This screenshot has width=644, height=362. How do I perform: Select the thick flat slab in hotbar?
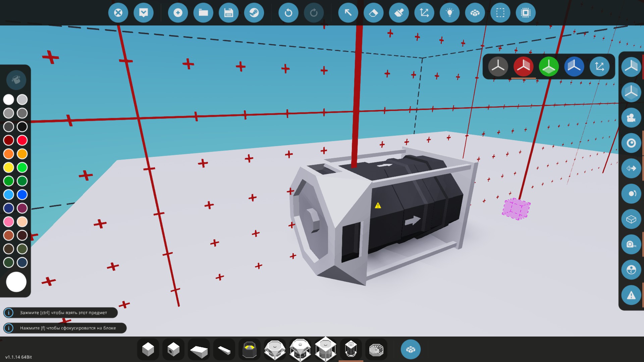click(x=199, y=350)
